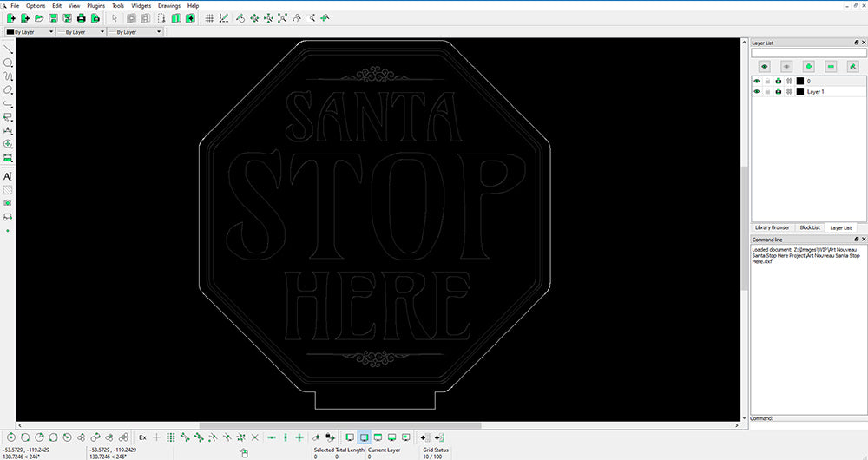Viewport: 868px width, 460px height.
Task: Redraw the view
Action: pyautogui.click(x=240, y=18)
